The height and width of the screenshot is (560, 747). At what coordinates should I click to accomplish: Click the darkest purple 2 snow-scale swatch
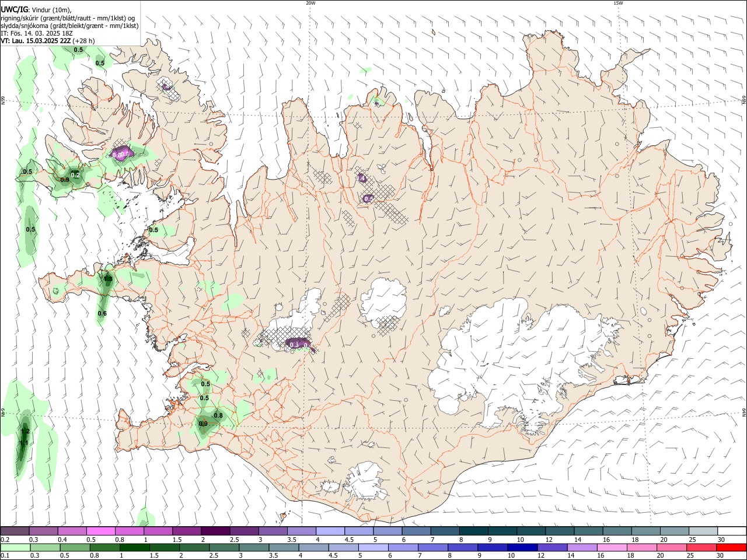point(215,531)
